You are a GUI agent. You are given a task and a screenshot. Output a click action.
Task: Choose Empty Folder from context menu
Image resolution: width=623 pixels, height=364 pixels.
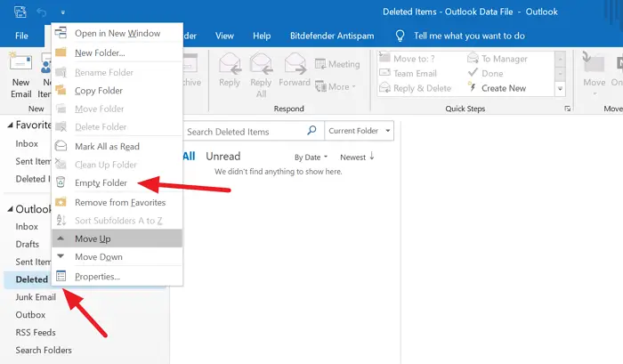coord(101,182)
